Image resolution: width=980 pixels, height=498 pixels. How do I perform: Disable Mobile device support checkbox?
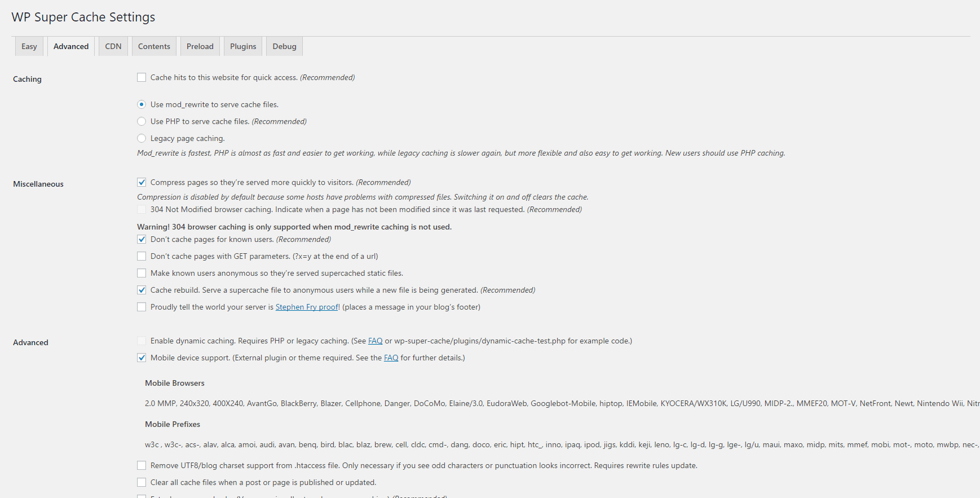(x=142, y=358)
